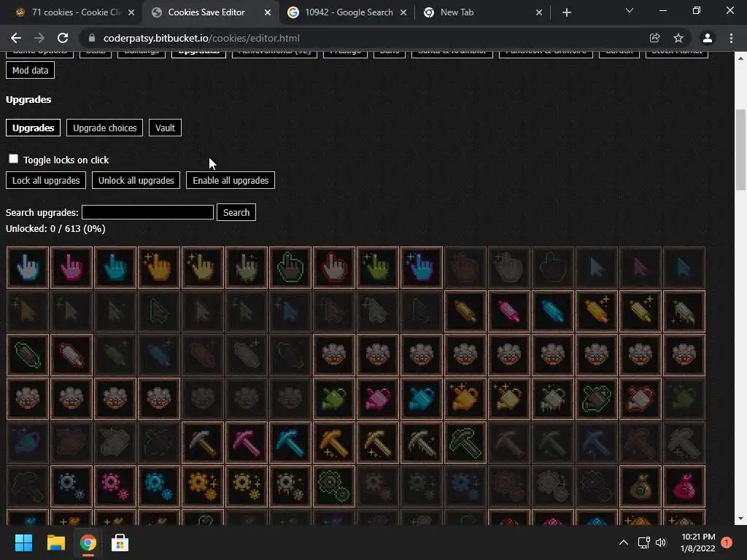Click the grey-headed pickaxe upgrade icon
The image size is (747, 560).
tap(203, 443)
